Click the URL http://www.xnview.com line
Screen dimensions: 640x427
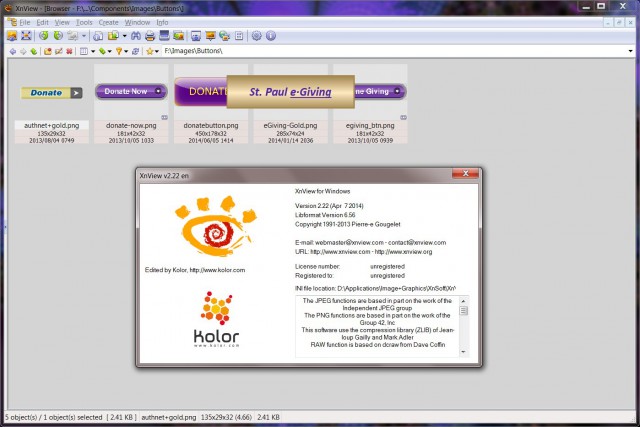[363, 252]
